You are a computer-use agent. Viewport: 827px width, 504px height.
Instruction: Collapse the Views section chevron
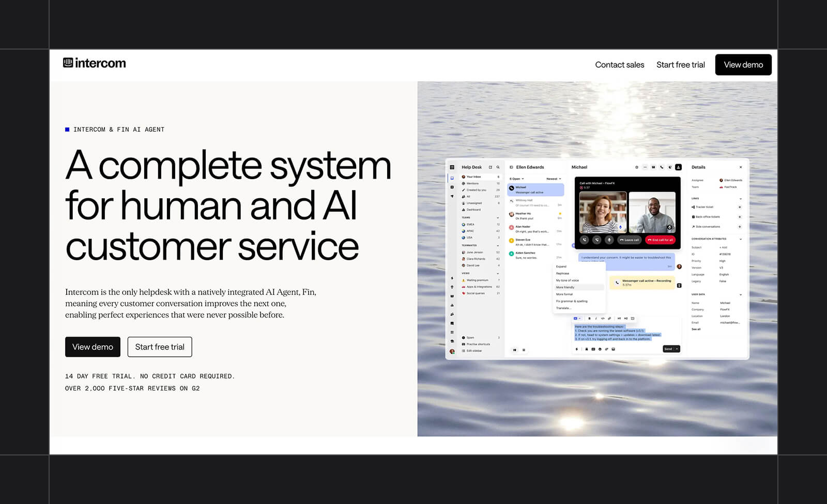[498, 273]
